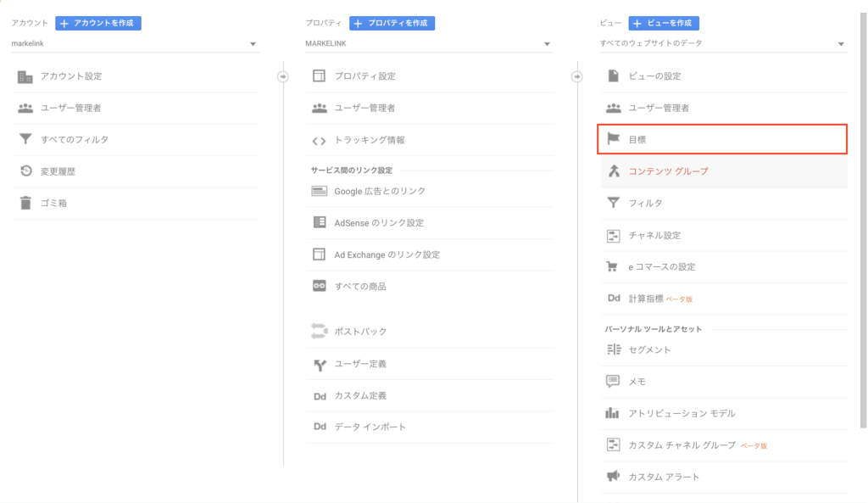Click the メモ speech bubble icon
Image resolution: width=868 pixels, height=503 pixels.
(x=613, y=381)
